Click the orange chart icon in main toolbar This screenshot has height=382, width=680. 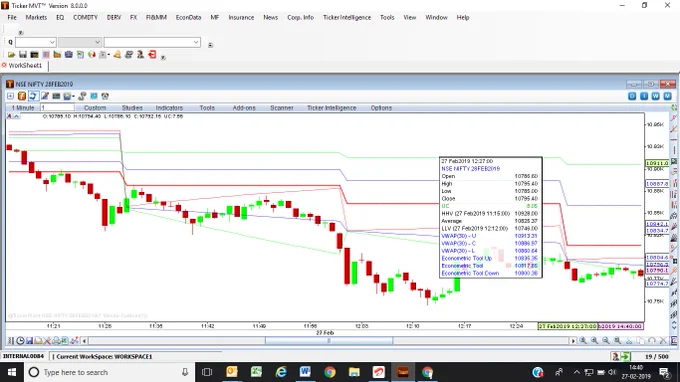(57, 55)
